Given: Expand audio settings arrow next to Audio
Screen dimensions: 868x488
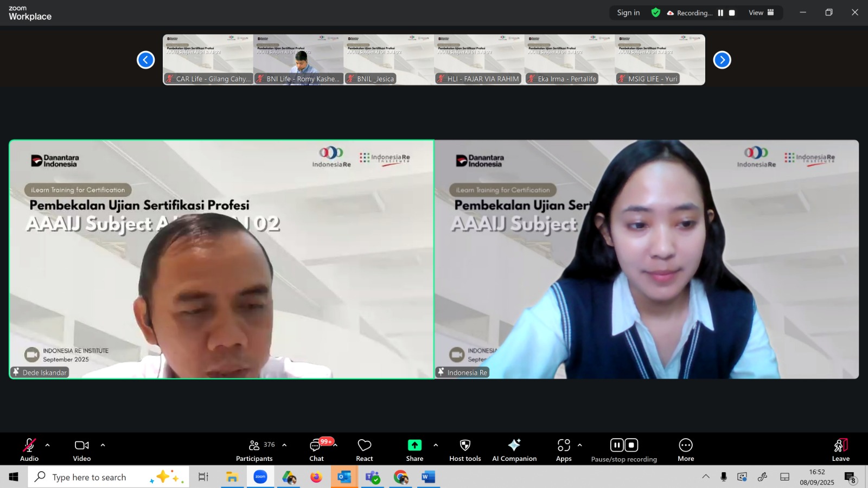Looking at the screenshot, I should (48, 445).
